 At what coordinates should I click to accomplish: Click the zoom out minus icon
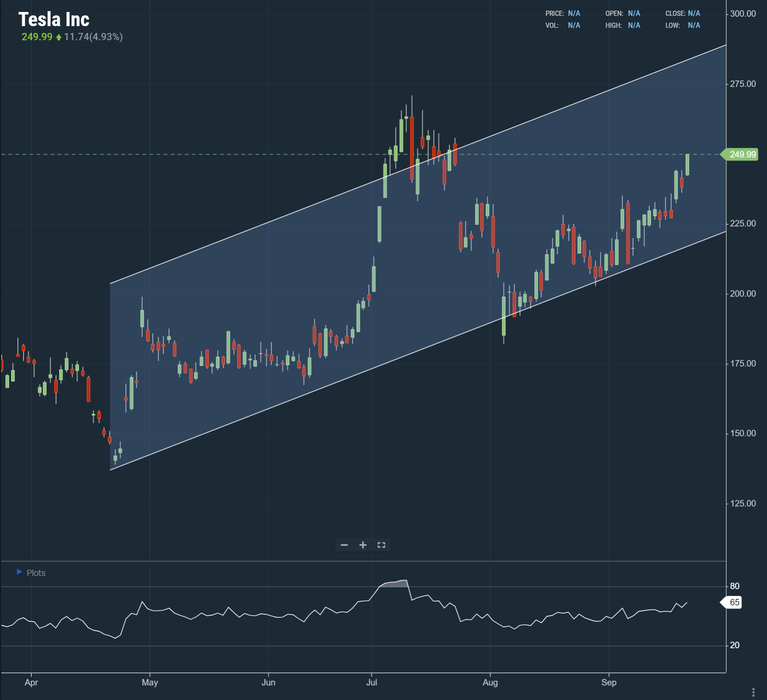click(x=344, y=545)
